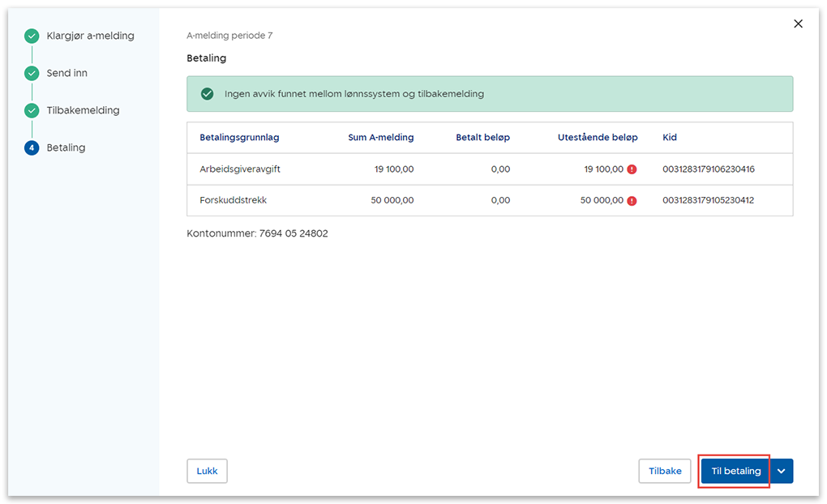Click the Tilbake button
Image resolution: width=827 pixels, height=504 pixels.
pyautogui.click(x=665, y=471)
